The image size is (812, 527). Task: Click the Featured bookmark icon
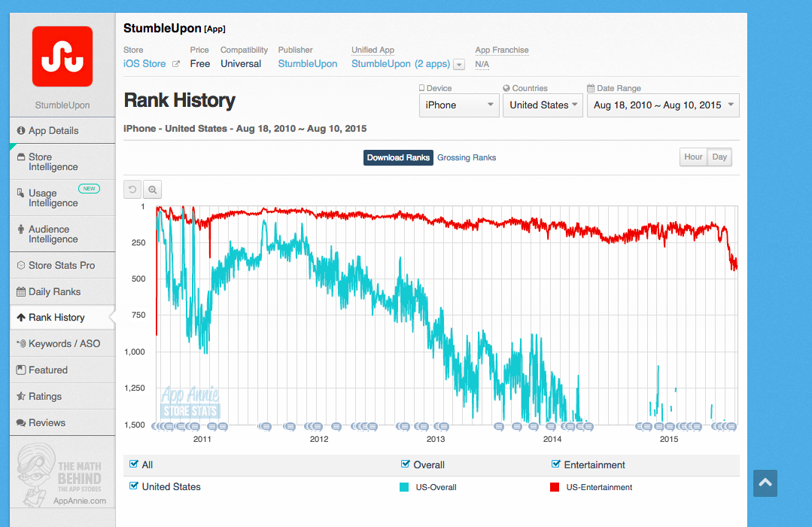[x=21, y=370]
